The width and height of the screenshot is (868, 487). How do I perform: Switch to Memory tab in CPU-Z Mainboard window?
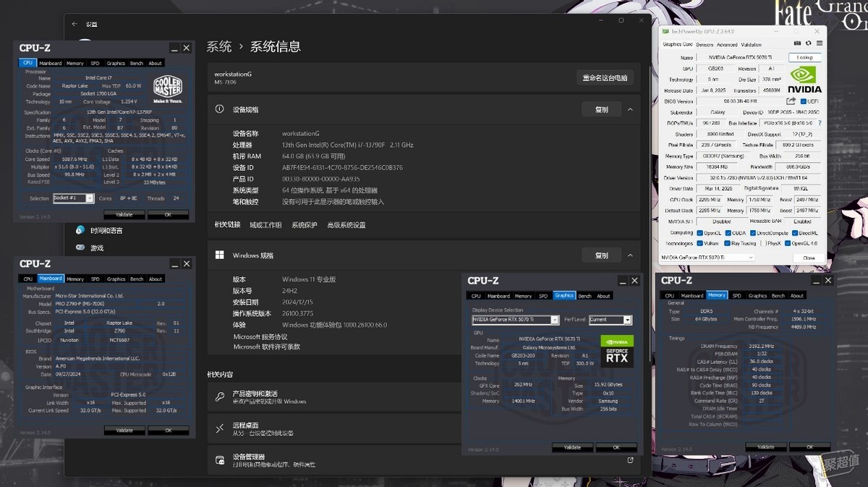pos(75,279)
